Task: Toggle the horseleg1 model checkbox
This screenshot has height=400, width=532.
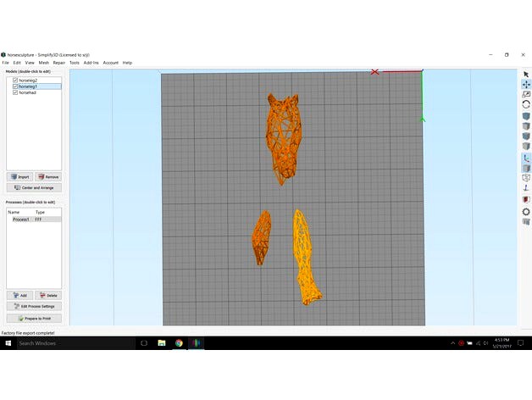Action: pos(15,86)
